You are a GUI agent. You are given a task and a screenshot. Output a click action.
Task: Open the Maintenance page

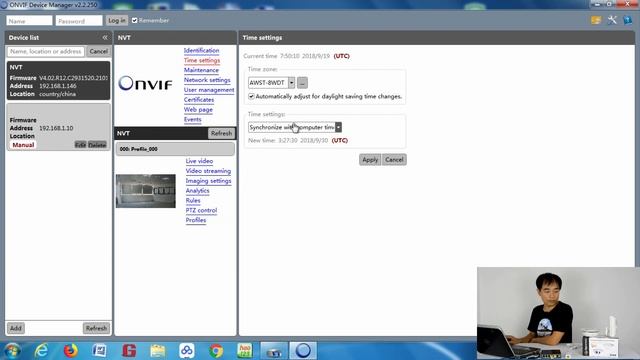[201, 70]
